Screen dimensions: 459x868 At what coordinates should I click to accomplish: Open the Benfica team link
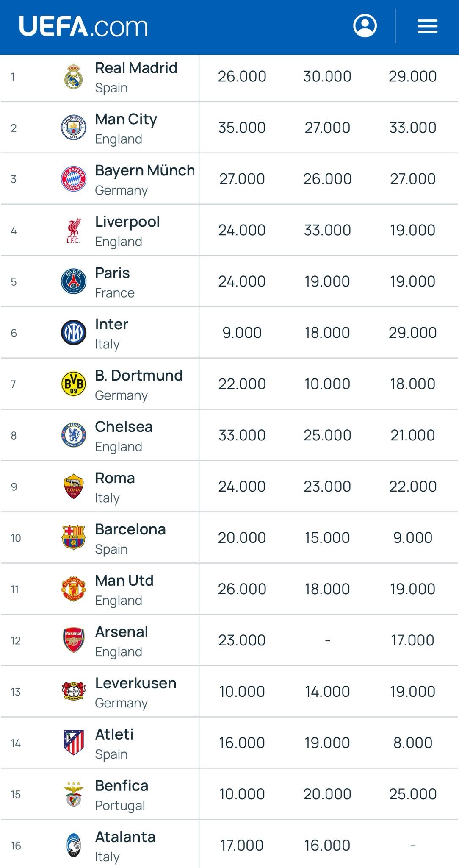click(122, 786)
